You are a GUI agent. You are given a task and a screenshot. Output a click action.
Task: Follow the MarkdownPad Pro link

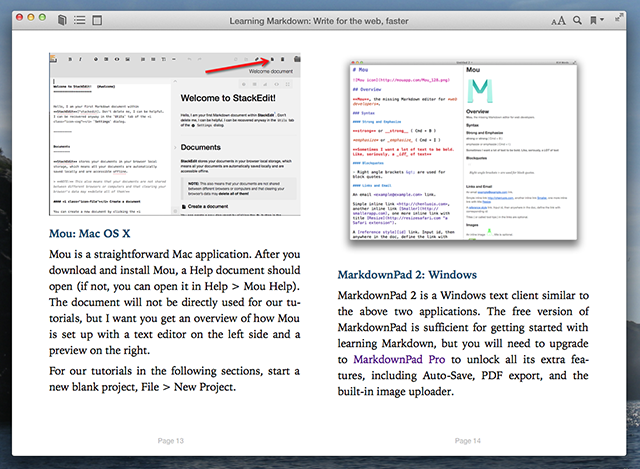click(x=399, y=359)
